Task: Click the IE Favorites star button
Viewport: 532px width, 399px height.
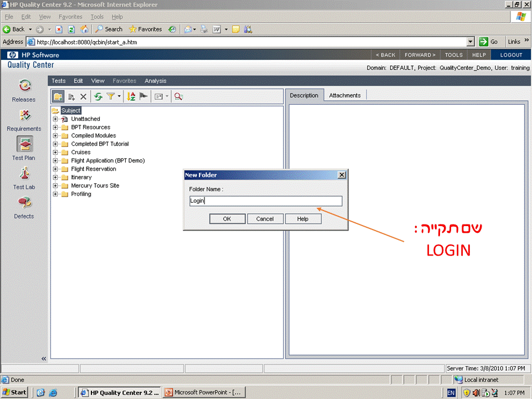Action: (x=145, y=29)
